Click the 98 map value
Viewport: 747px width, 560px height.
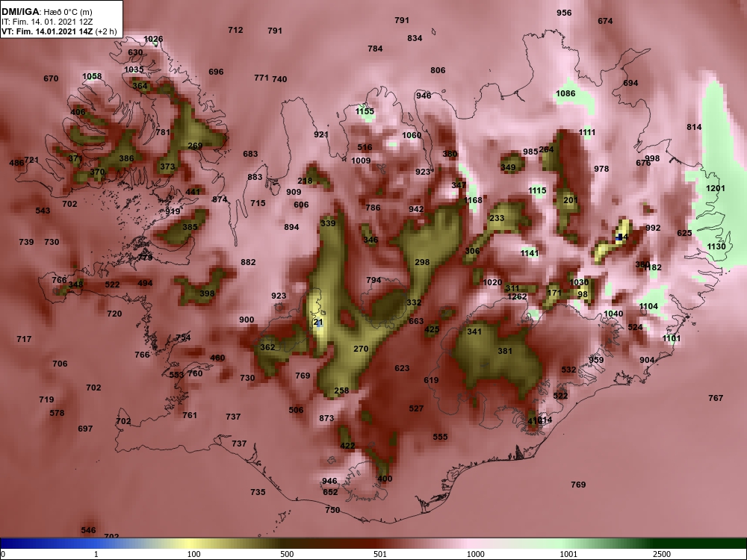(x=582, y=294)
